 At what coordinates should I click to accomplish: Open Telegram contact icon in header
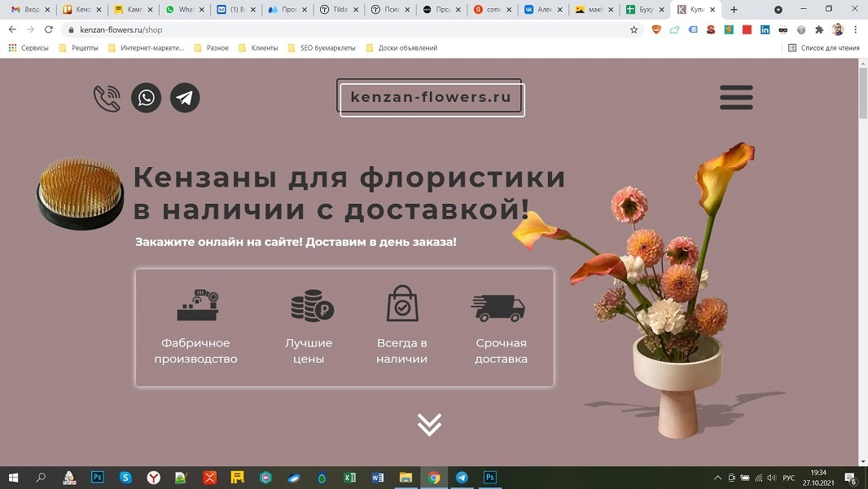[x=185, y=98]
